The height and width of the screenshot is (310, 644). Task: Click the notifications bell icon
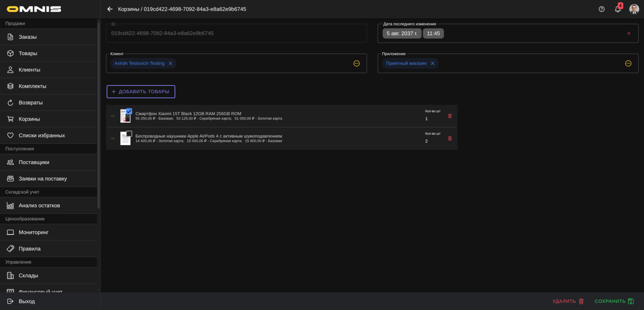pos(618,9)
